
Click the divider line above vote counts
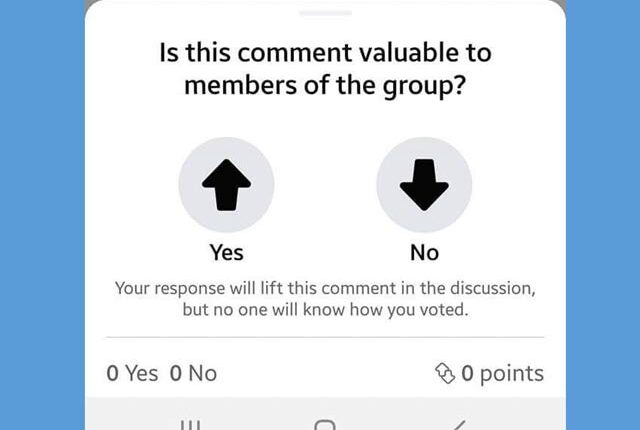click(x=325, y=338)
